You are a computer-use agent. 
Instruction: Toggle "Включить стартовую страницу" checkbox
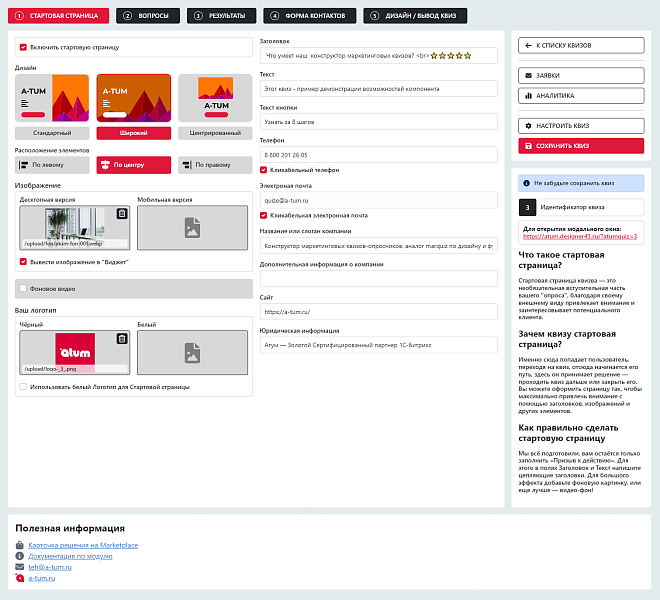(x=24, y=47)
